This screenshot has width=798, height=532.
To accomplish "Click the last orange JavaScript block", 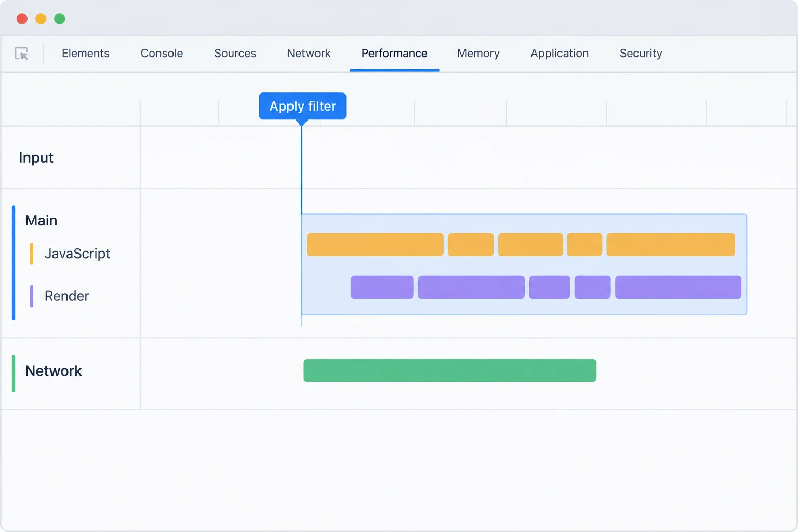I will point(671,245).
